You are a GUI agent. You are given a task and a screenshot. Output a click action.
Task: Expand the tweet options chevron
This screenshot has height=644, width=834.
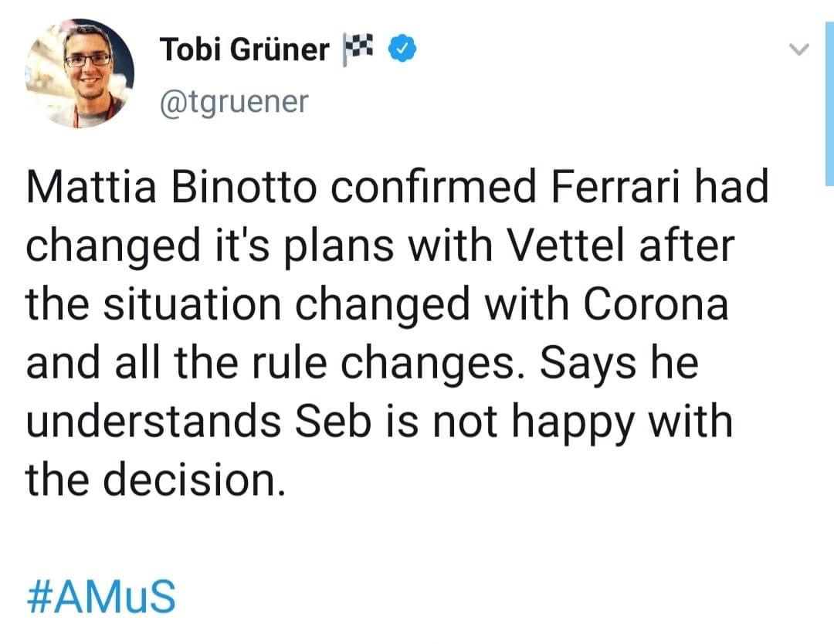[798, 49]
